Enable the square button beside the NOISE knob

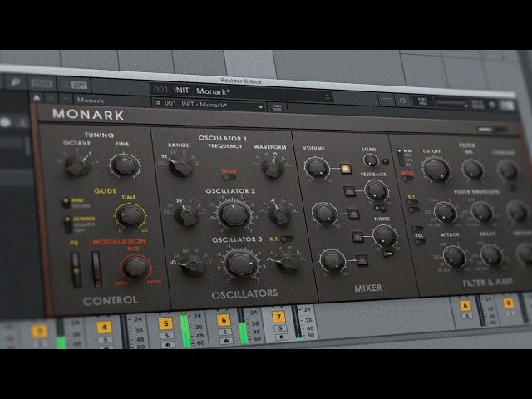tap(357, 236)
